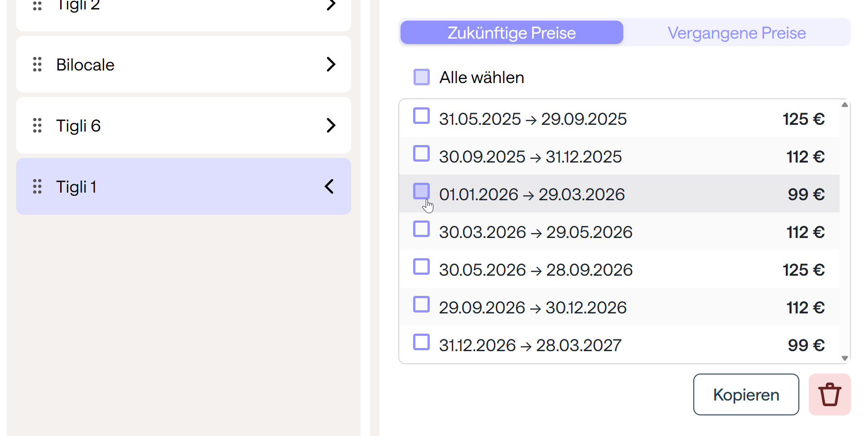Tick checkbox for 31.12.2026 → 28.03.2027
This screenshot has width=868, height=436.
pos(421,342)
